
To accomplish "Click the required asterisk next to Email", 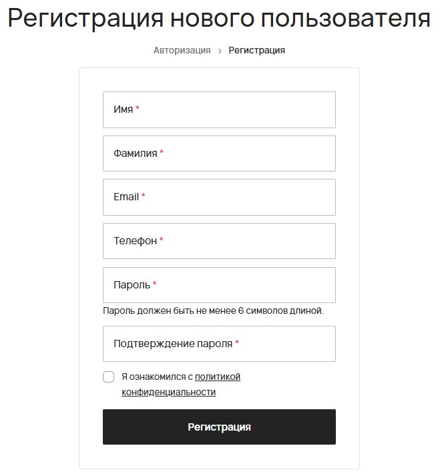I will tap(143, 196).
